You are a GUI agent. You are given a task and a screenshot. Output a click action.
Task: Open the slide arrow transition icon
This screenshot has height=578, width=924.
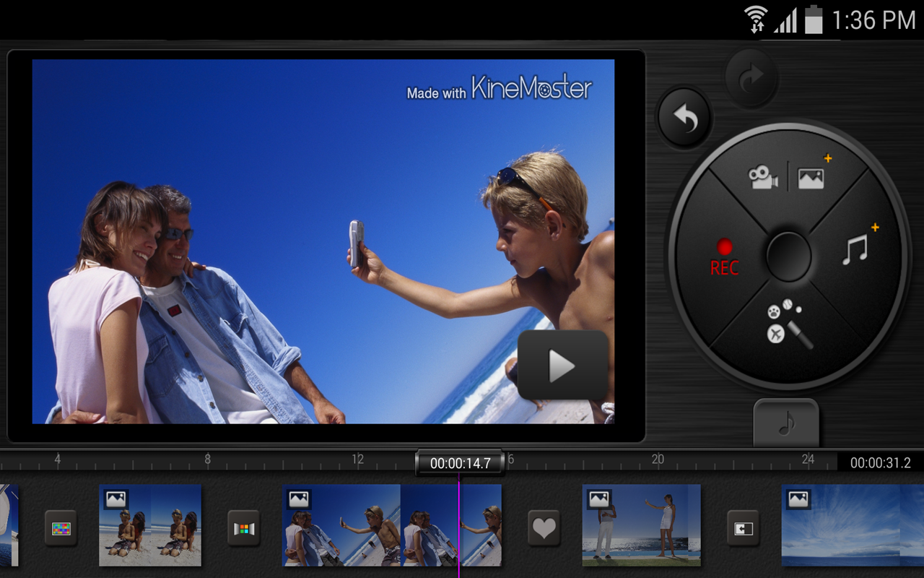tap(743, 528)
